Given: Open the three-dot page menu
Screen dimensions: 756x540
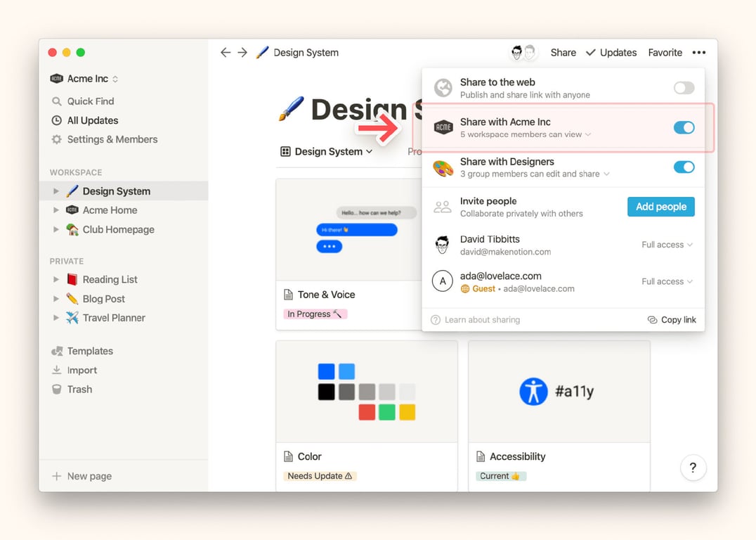Looking at the screenshot, I should [698, 53].
